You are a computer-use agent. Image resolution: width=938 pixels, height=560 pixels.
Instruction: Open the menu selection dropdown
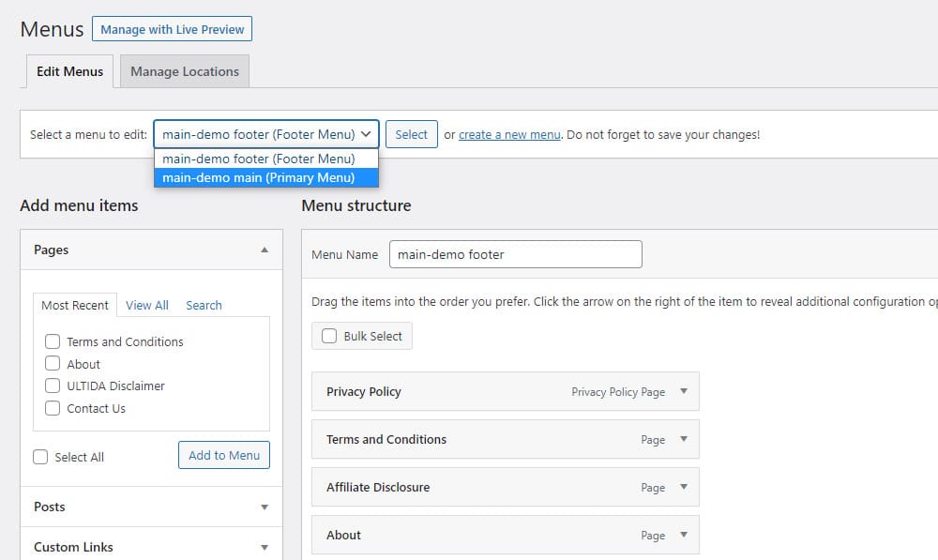[266, 134]
